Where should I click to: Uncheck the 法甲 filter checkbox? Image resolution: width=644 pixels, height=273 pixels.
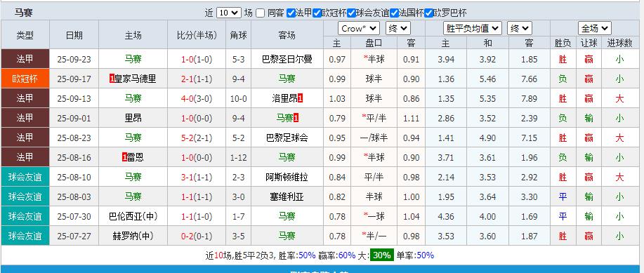291,13
